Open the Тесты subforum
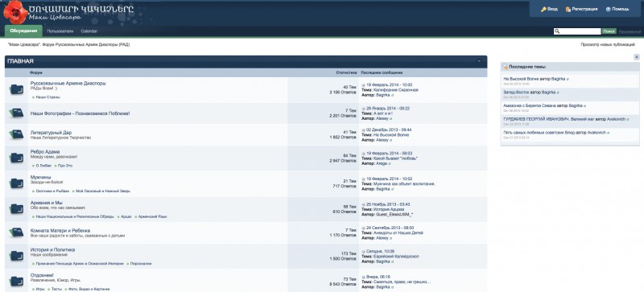The height and width of the screenshot is (292, 644). (56, 289)
